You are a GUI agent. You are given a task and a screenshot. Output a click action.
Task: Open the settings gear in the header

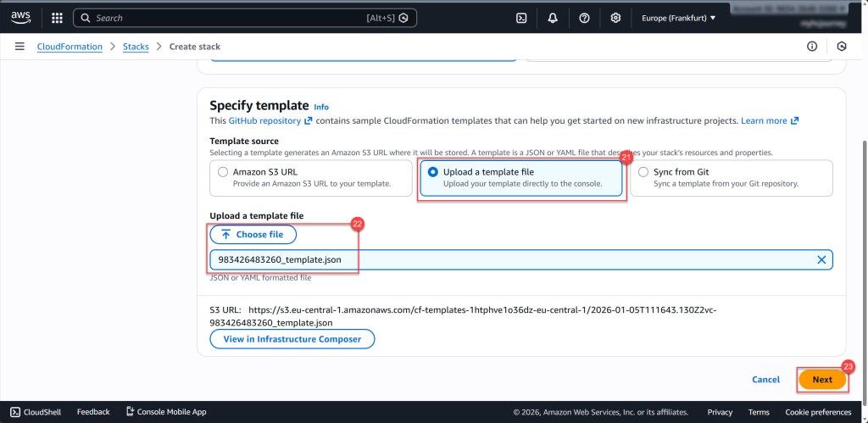(x=615, y=18)
